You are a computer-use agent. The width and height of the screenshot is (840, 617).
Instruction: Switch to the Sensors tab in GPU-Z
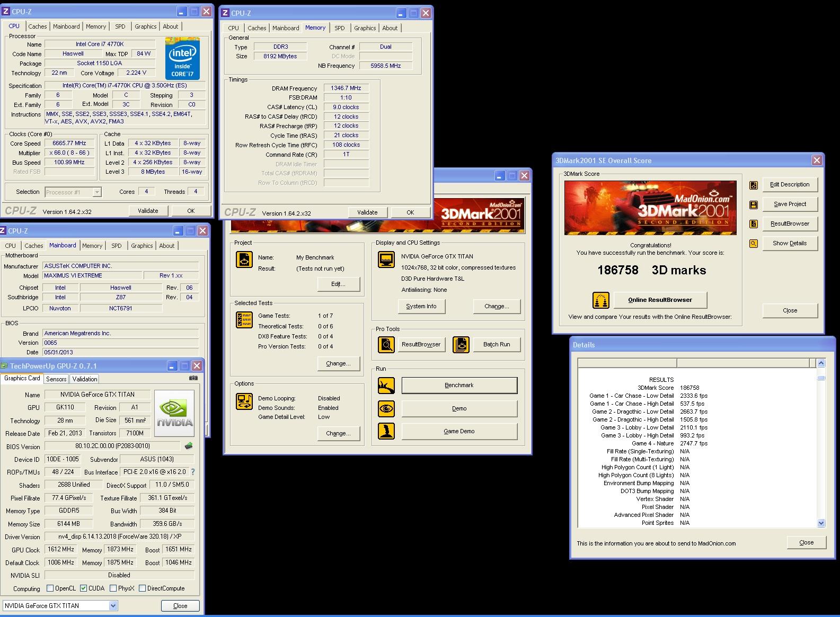click(x=56, y=379)
